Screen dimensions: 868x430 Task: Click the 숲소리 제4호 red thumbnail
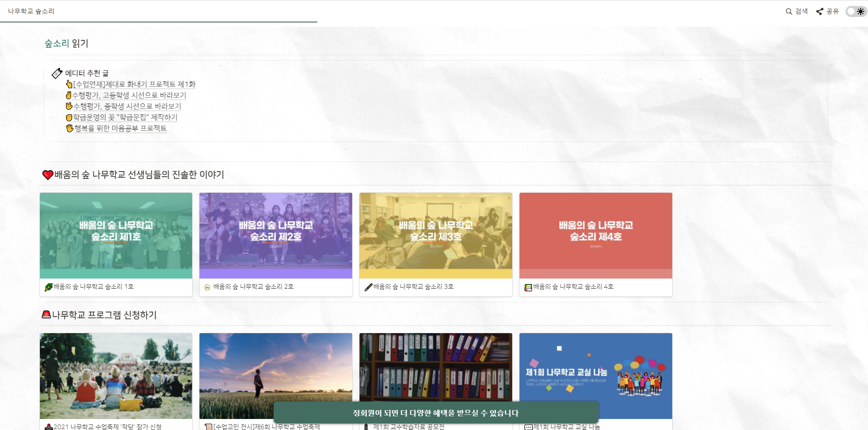coord(596,235)
